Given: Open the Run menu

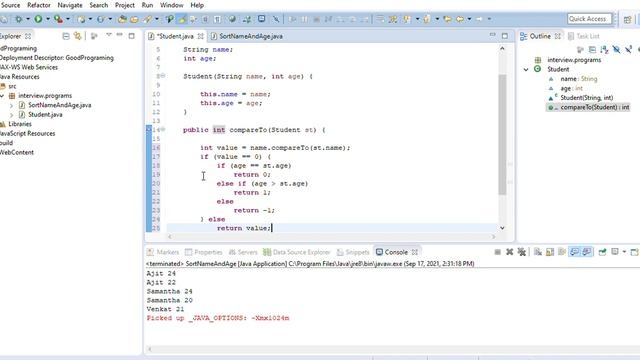Looking at the screenshot, I should pos(147,5).
